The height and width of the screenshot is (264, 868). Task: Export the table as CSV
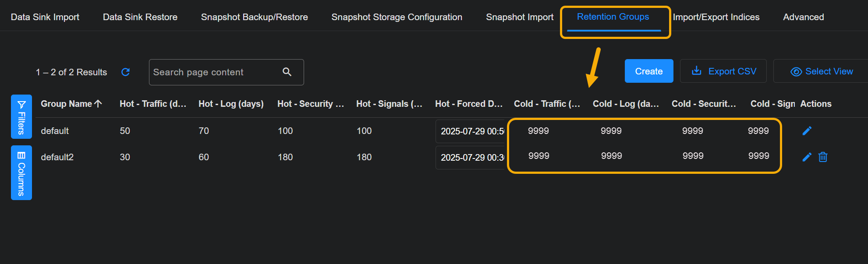(723, 71)
